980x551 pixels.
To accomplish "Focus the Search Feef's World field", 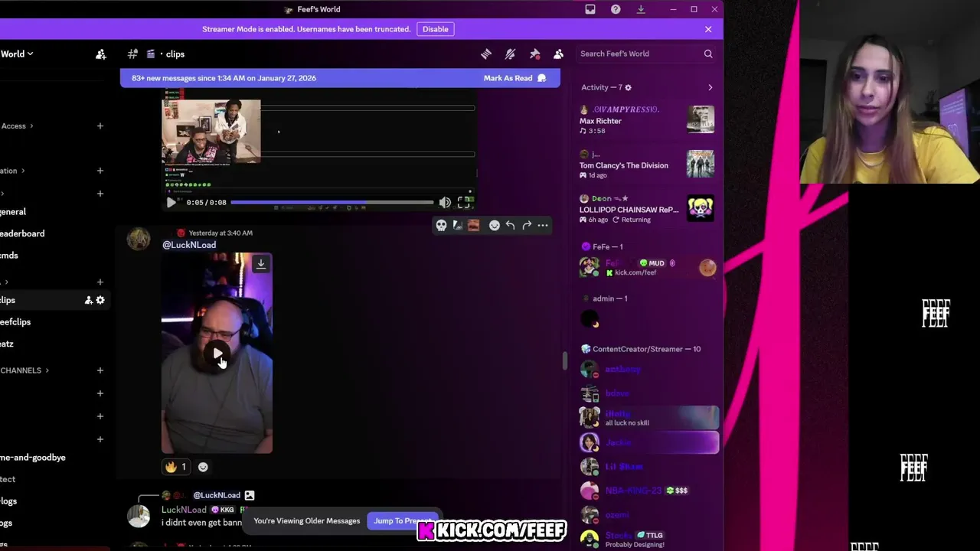I will point(646,54).
